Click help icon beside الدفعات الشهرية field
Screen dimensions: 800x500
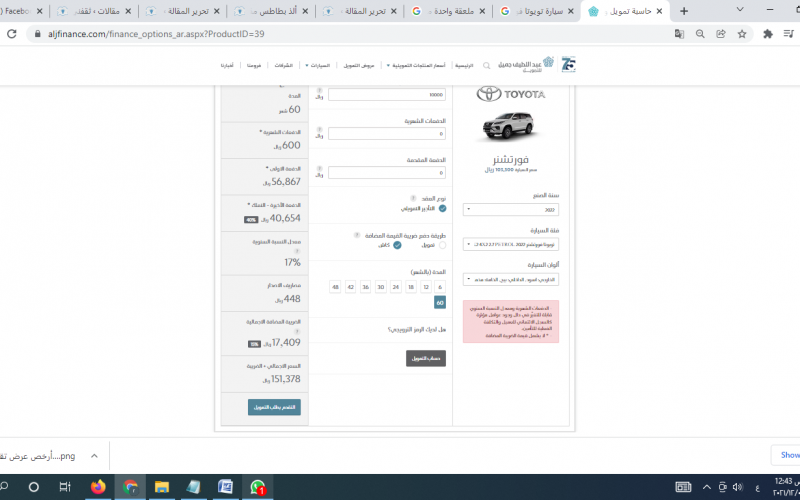click(319, 130)
